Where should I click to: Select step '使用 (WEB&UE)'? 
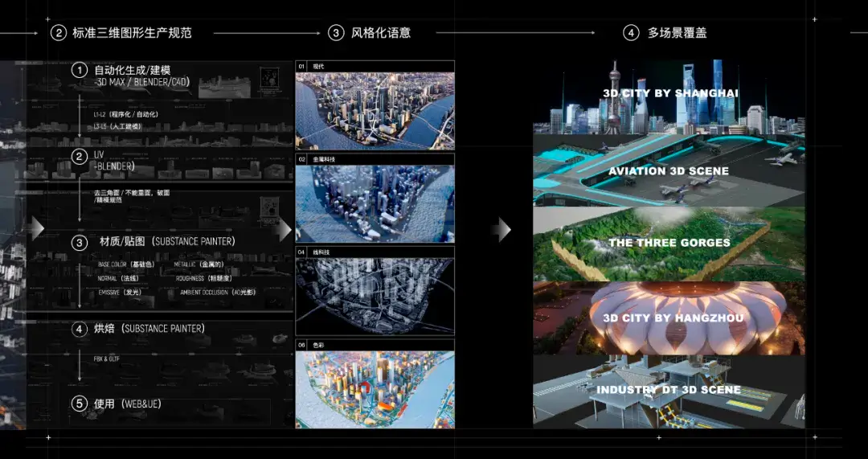pos(127,404)
